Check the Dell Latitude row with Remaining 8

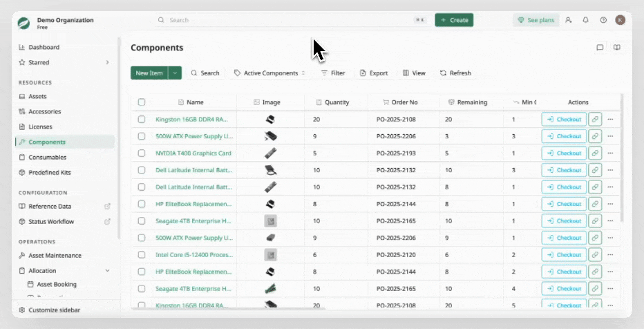pos(141,187)
